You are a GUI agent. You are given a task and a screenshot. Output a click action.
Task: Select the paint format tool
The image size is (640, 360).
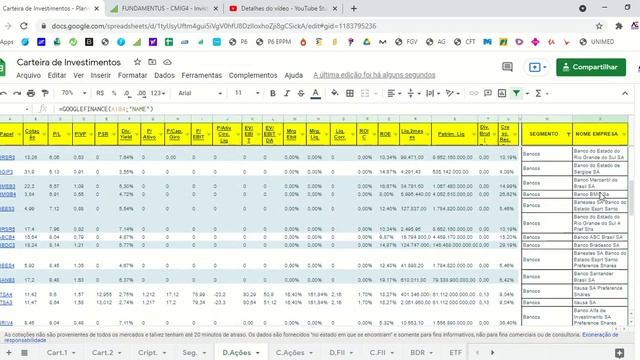point(45,93)
